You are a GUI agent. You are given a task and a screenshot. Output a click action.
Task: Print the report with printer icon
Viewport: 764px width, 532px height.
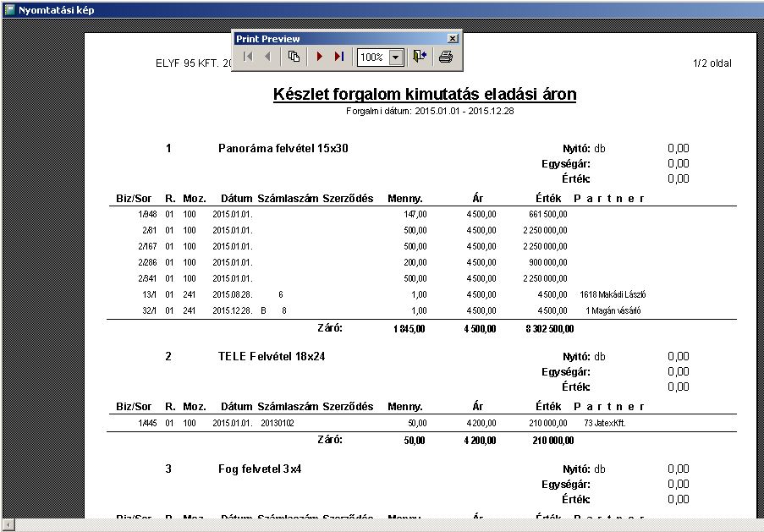(446, 57)
